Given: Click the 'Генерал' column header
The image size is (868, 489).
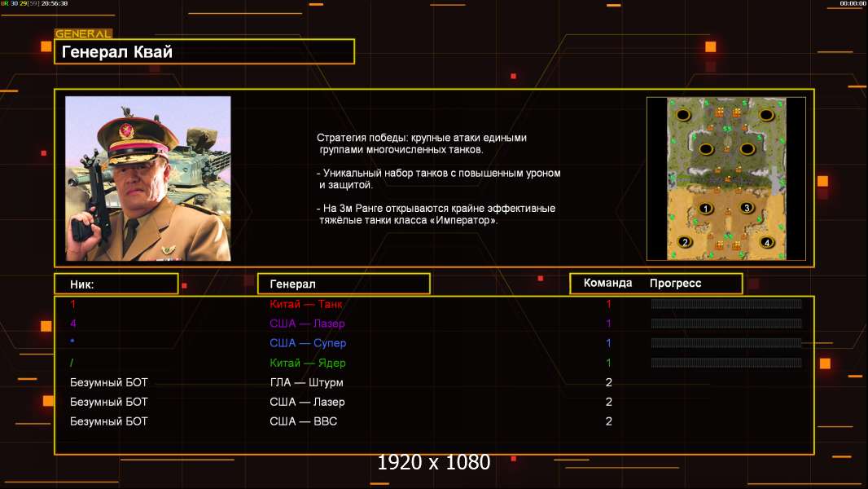Looking at the screenshot, I should coord(343,284).
